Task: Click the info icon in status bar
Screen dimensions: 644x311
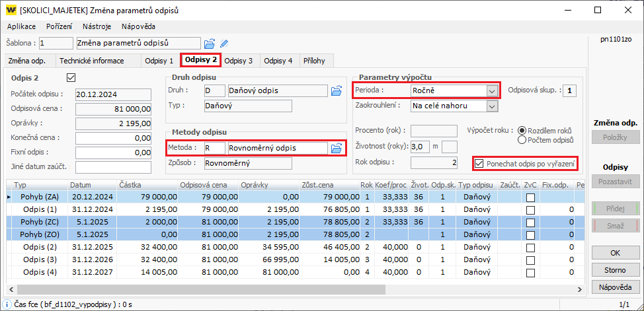Action: pos(7,304)
